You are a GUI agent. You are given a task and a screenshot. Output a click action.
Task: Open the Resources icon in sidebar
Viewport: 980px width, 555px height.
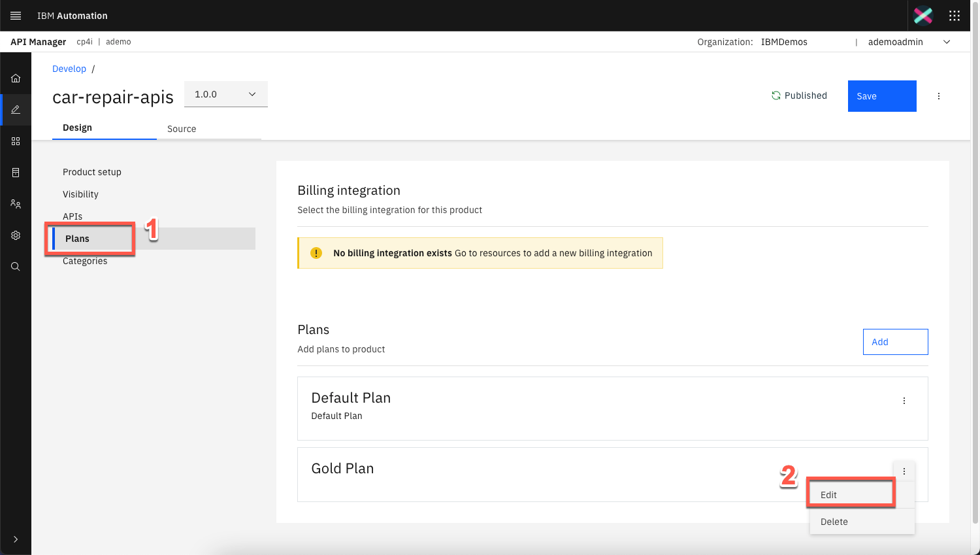pos(16,173)
